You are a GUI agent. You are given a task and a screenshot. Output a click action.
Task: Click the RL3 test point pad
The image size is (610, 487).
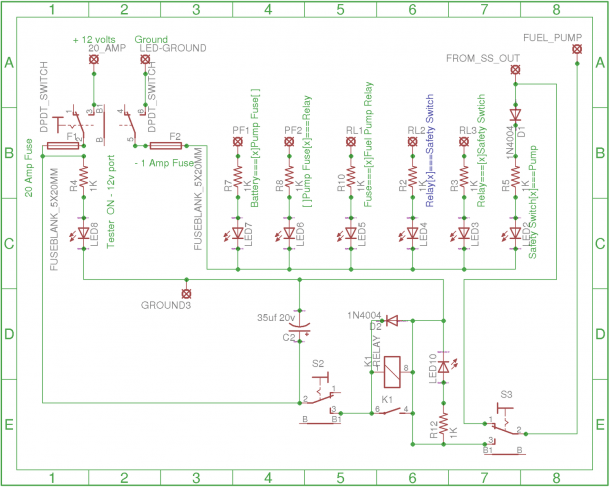point(464,142)
